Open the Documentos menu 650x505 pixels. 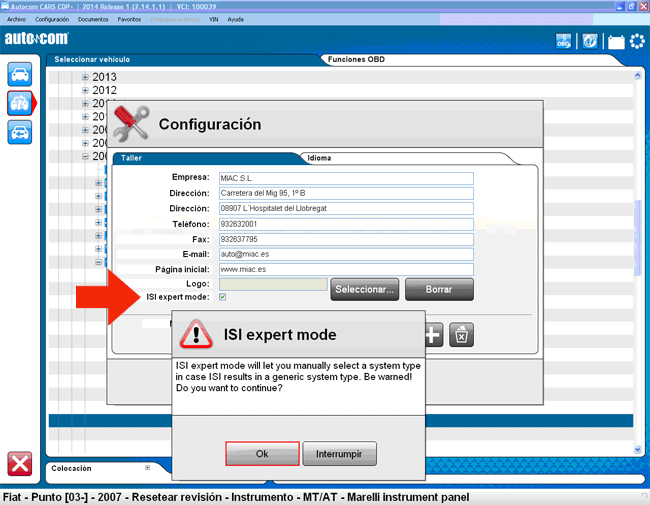click(93, 19)
